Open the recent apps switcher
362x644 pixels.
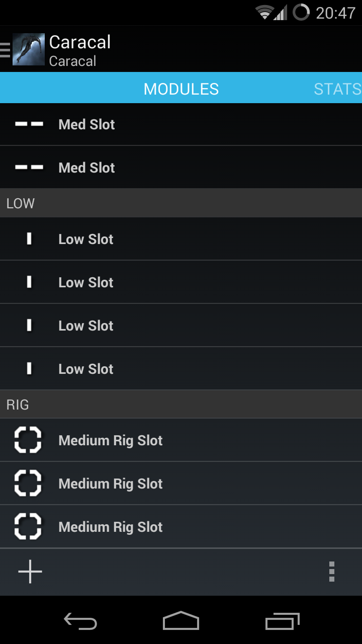click(283, 621)
